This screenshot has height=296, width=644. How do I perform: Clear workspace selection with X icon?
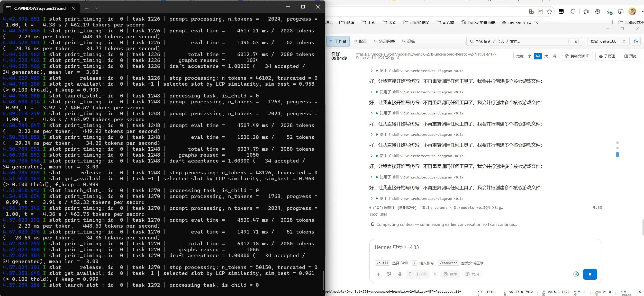point(435,274)
